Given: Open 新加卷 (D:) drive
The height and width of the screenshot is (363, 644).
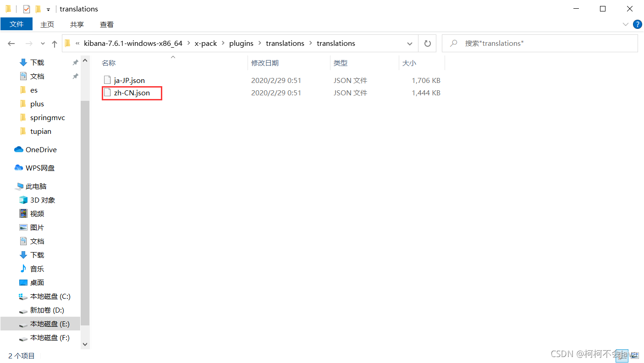Looking at the screenshot, I should click(x=47, y=310).
